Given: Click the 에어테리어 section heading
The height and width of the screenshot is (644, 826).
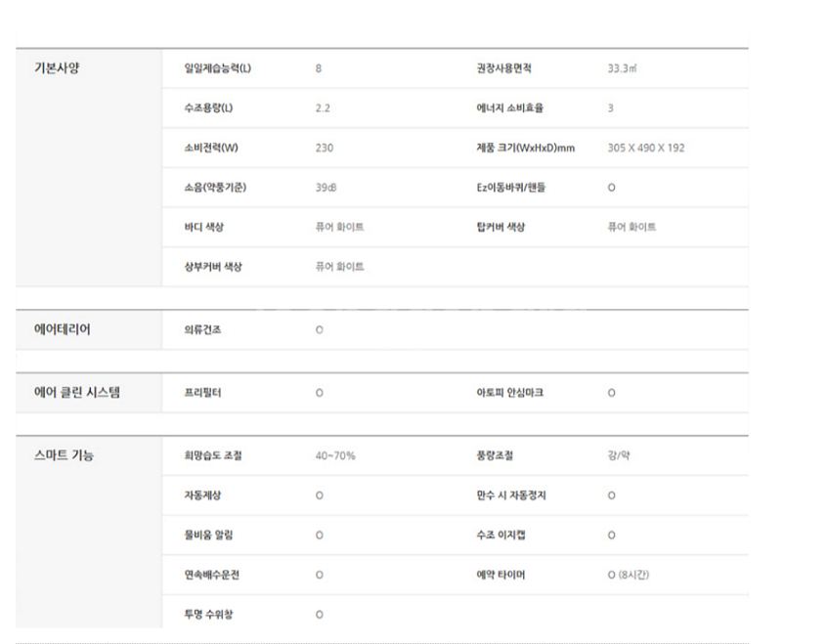Looking at the screenshot, I should tap(63, 329).
